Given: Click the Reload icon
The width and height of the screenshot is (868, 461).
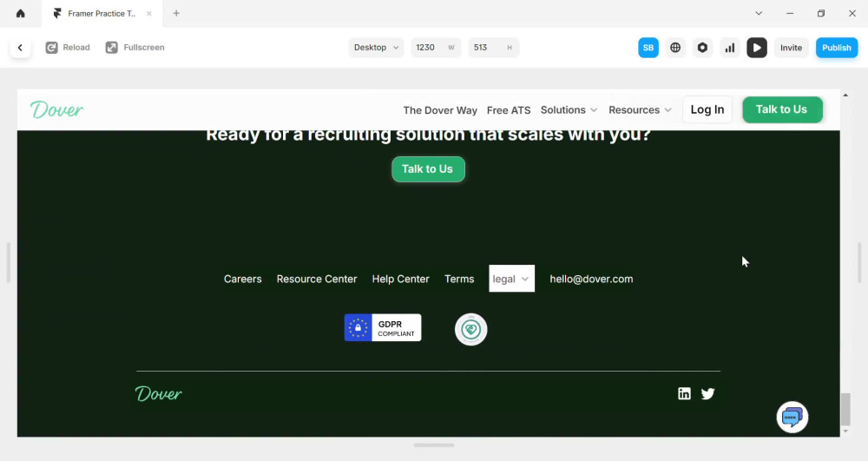Looking at the screenshot, I should point(51,48).
